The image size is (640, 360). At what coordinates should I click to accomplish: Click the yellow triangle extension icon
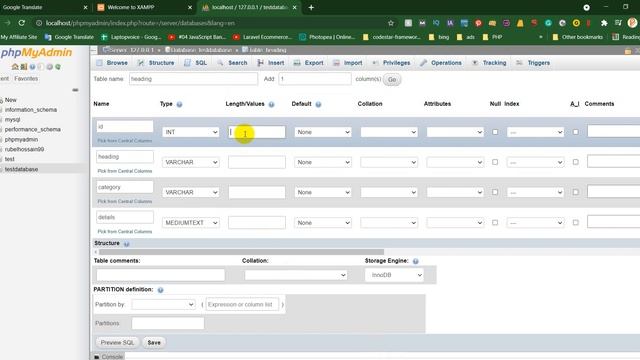(520, 23)
